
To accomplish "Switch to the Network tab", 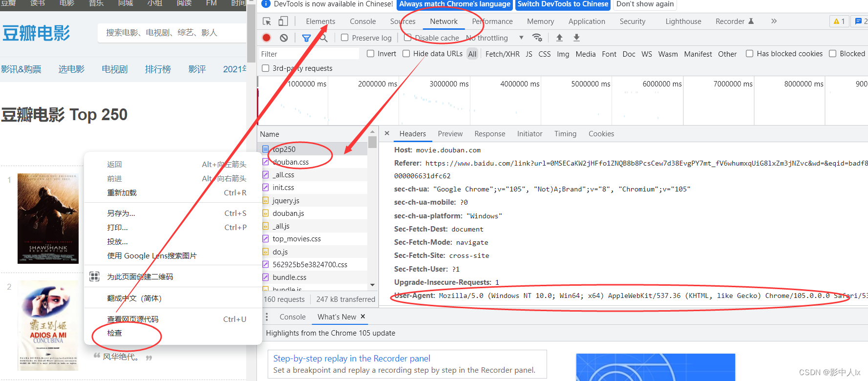I will [444, 21].
